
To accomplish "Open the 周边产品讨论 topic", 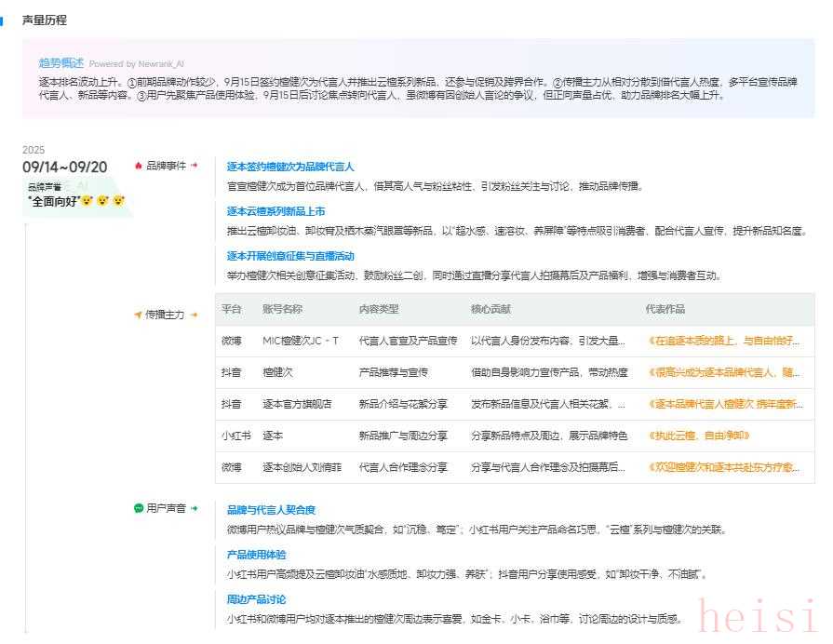I will [257, 599].
